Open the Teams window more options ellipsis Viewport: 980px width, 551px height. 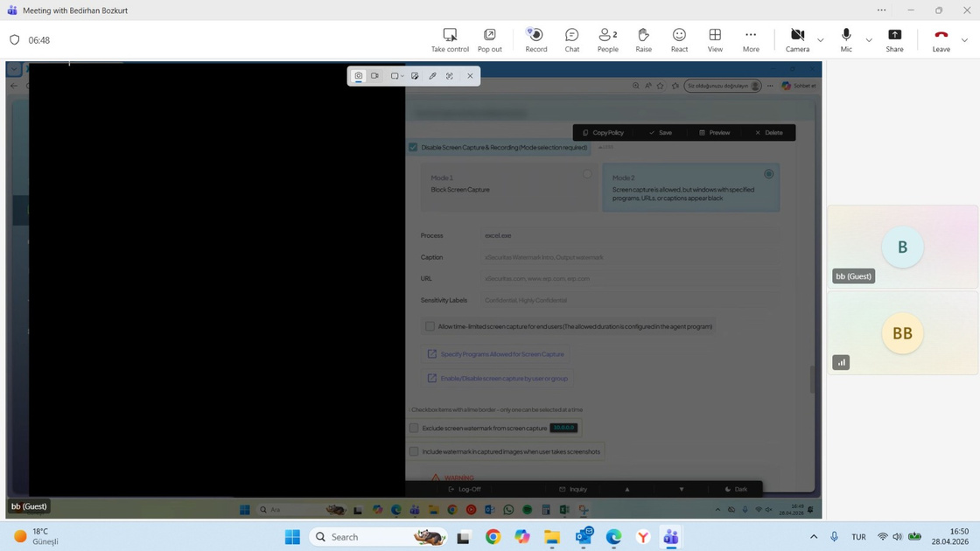(x=881, y=10)
